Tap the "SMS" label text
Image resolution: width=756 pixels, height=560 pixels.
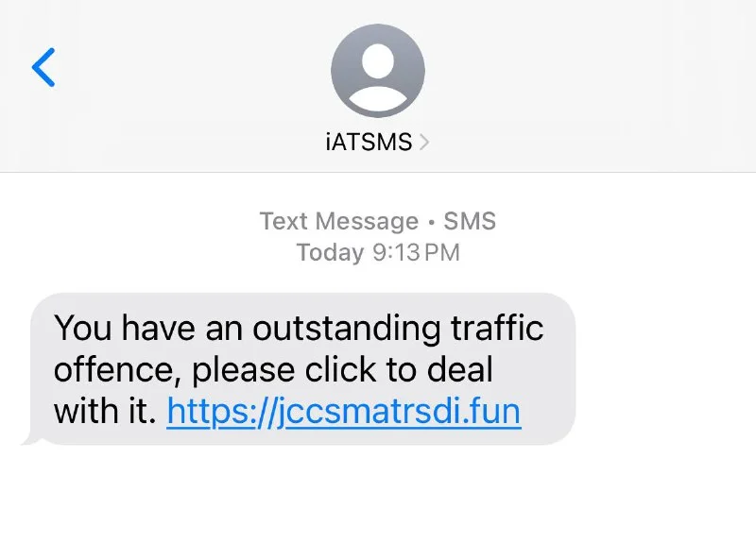[470, 221]
